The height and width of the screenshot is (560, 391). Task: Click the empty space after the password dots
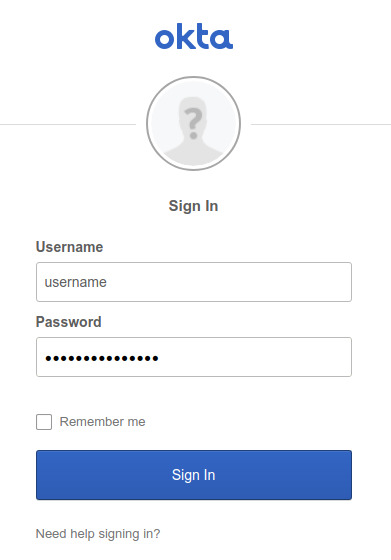254,357
